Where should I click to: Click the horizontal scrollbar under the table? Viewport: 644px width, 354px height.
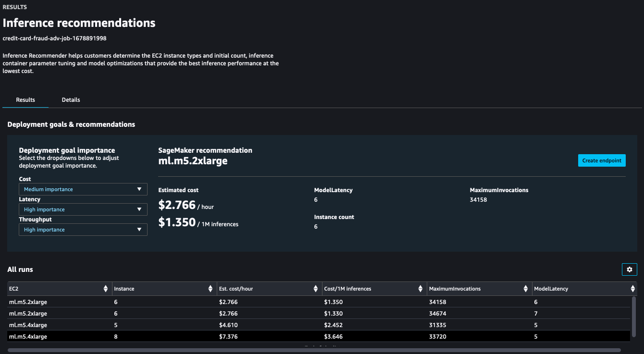[x=314, y=350]
